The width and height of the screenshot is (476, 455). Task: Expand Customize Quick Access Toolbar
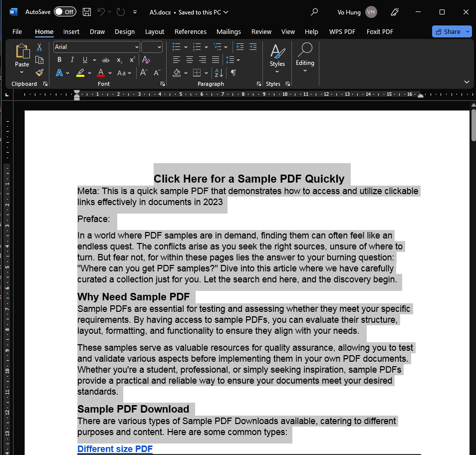[135, 12]
